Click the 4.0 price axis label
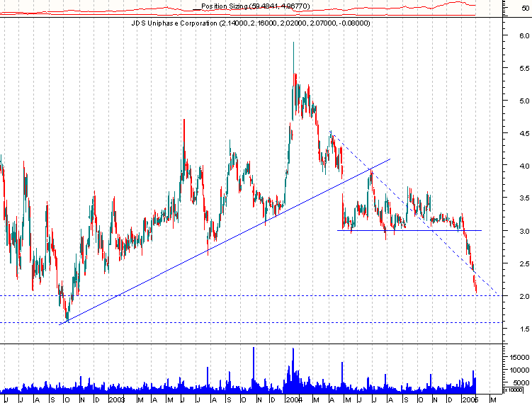The width and height of the screenshot is (532, 403). click(x=524, y=166)
